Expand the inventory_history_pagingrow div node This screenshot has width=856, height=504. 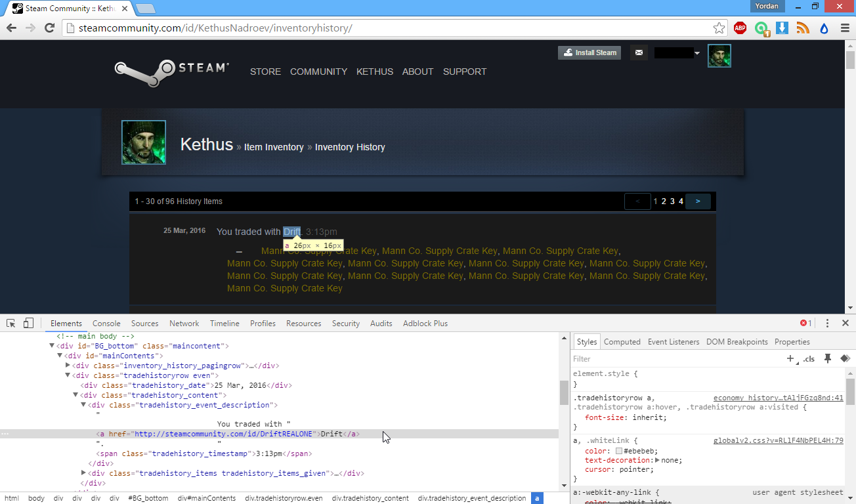(68, 366)
